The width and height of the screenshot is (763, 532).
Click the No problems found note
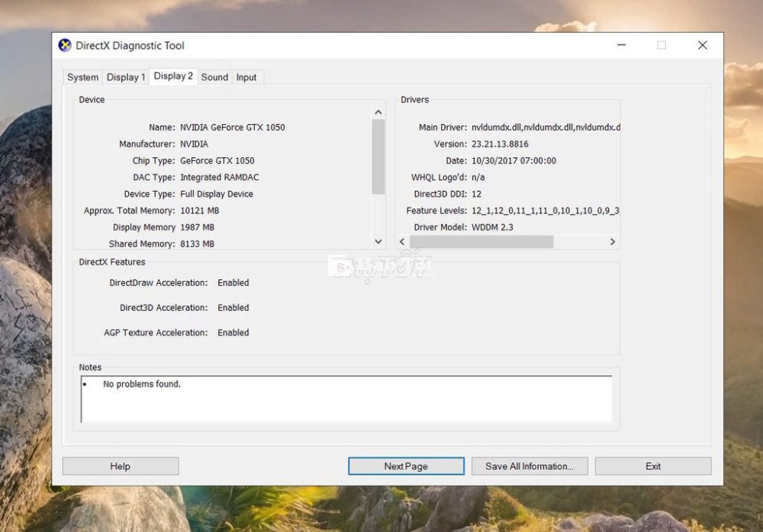(142, 384)
